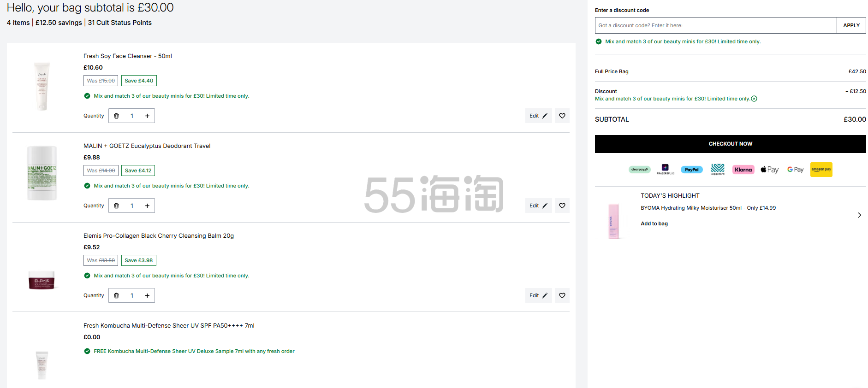Proceed with Checkout Now button
868x388 pixels.
(x=730, y=144)
